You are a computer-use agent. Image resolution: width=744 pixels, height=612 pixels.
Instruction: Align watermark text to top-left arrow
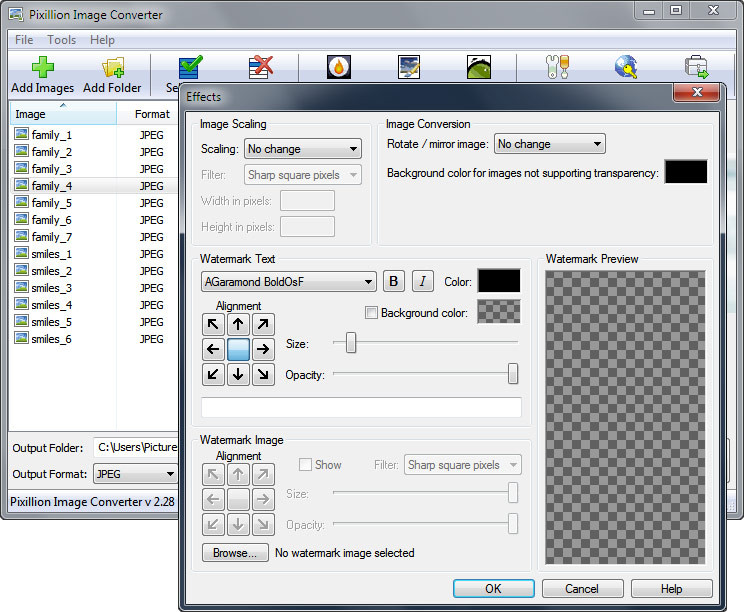pos(213,325)
